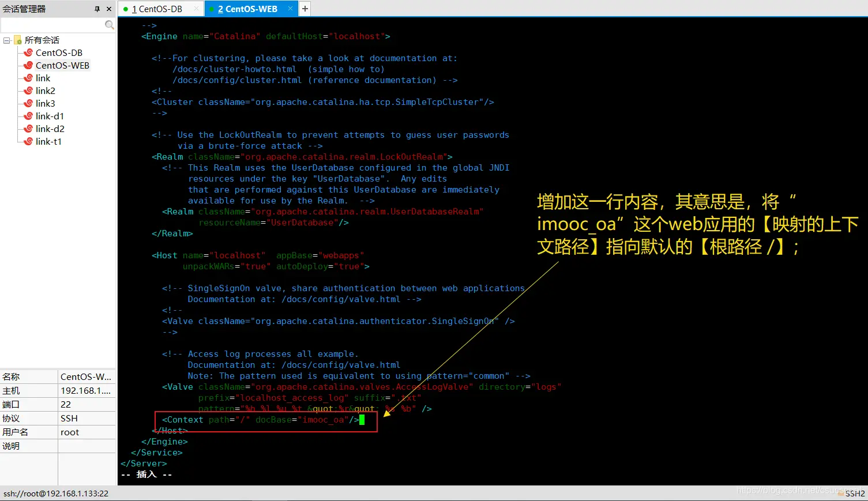Close the 会话管理器 panel
This screenshot has width=868, height=501.
click(x=109, y=9)
